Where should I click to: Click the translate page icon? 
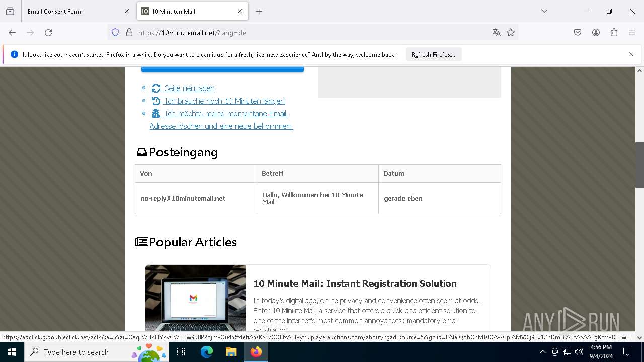tap(497, 33)
